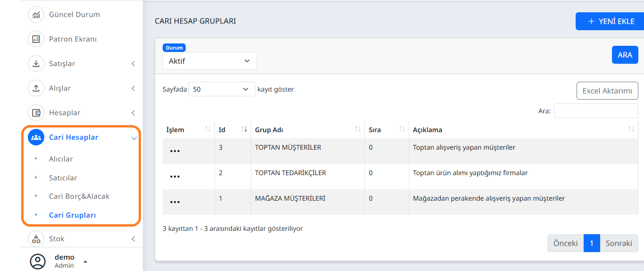Image resolution: width=644 pixels, height=271 pixels.
Task: Focus the Ara table search field
Action: point(596,111)
